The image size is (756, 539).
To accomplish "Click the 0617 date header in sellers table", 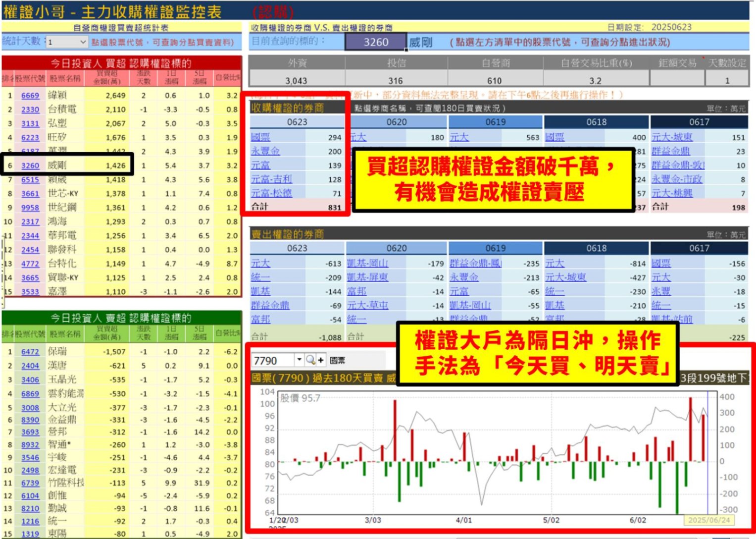I will 699,248.
